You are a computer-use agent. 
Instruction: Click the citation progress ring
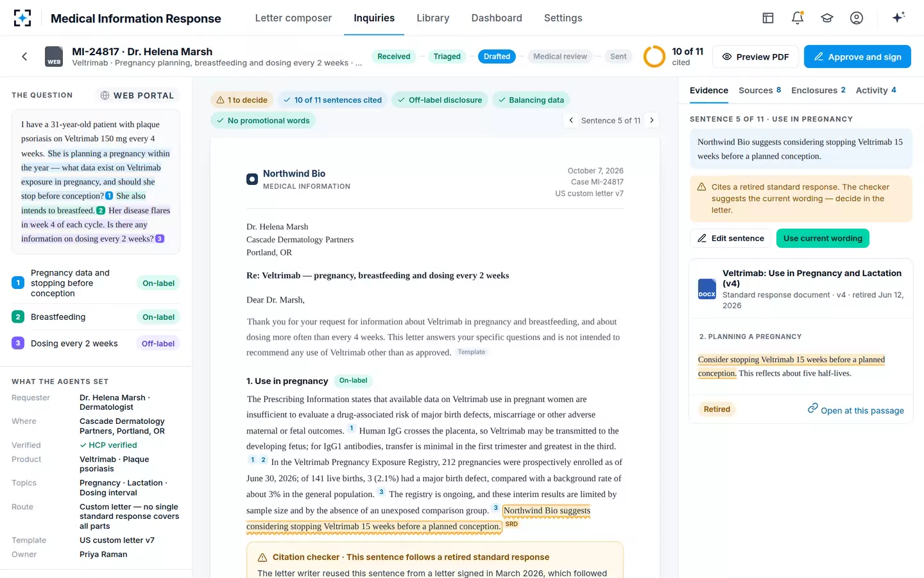point(654,57)
